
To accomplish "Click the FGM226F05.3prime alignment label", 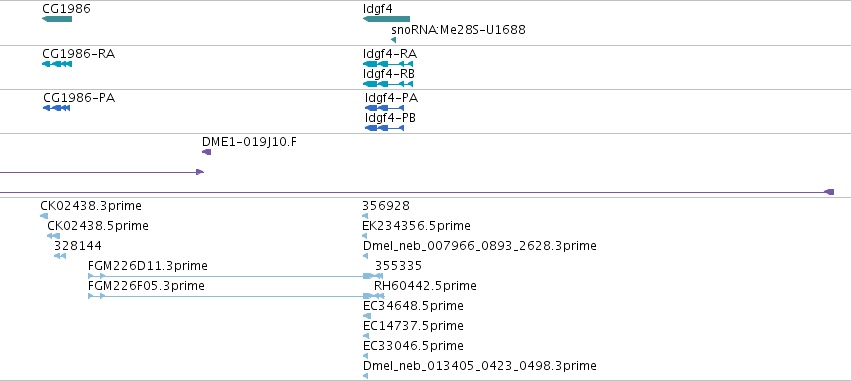I will click(147, 285).
